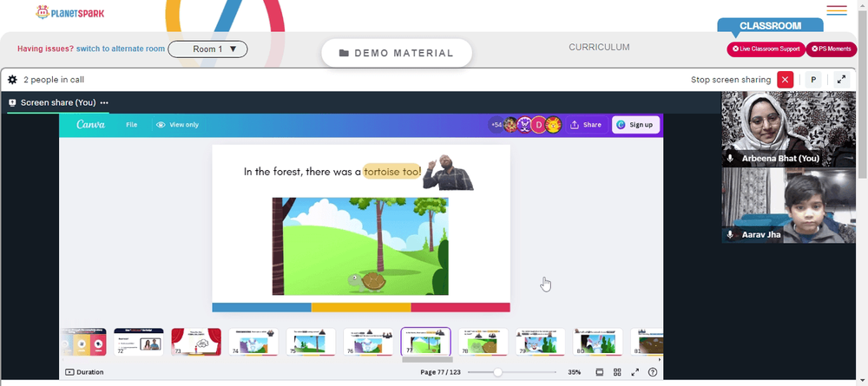
Task: Select Aarav Jha video tile
Action: coord(788,206)
